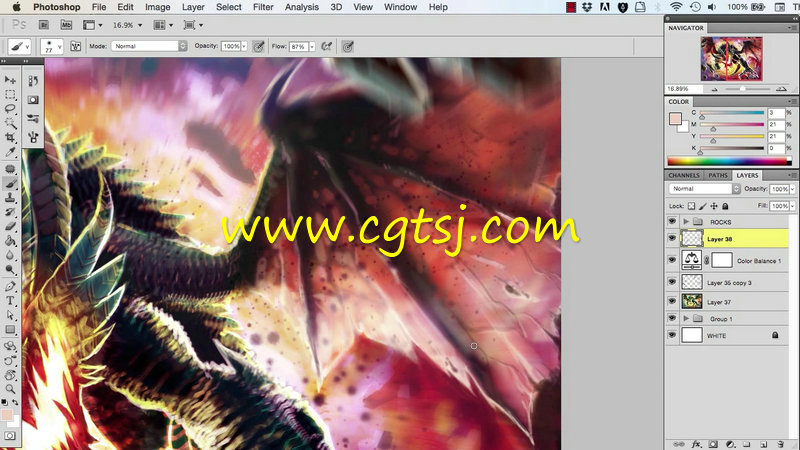This screenshot has height=450, width=800.
Task: Open the Filter menu
Action: click(263, 7)
